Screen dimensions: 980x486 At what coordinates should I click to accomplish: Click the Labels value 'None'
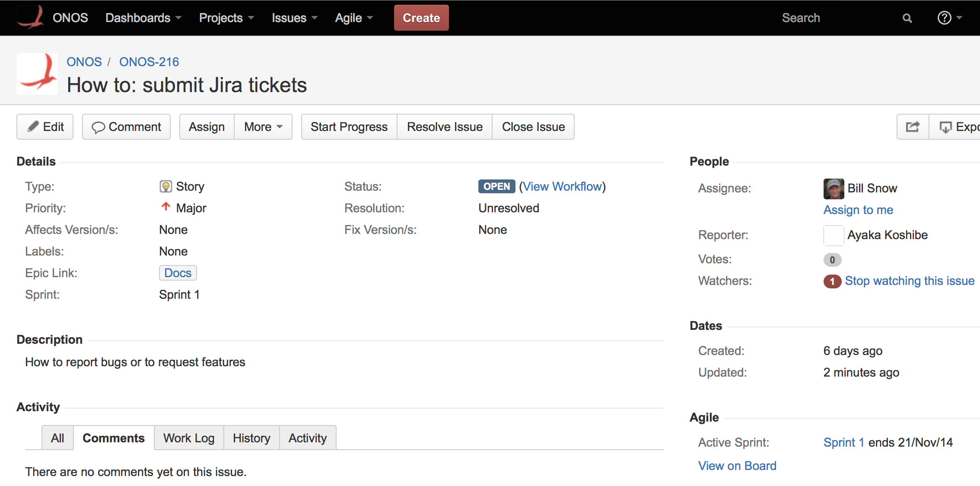[173, 251]
